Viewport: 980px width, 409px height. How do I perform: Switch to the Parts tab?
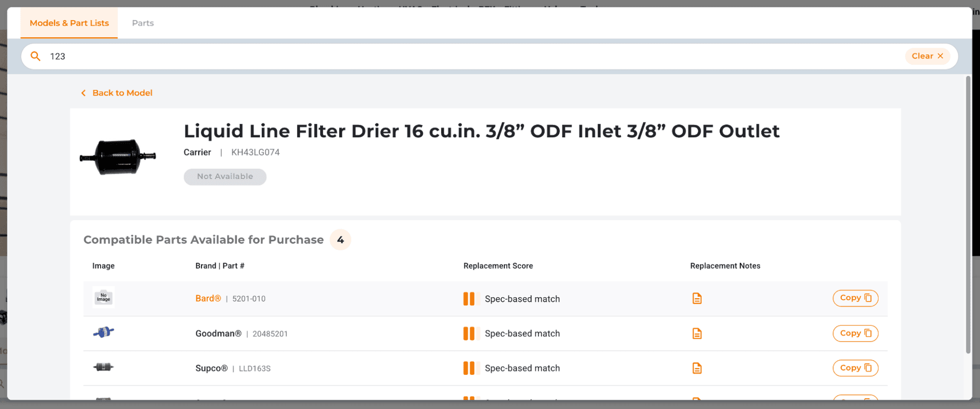(143, 23)
